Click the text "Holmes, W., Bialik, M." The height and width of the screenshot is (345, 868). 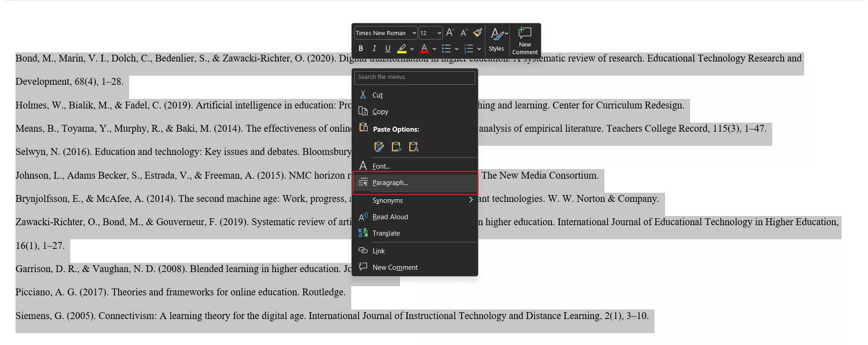coord(63,105)
